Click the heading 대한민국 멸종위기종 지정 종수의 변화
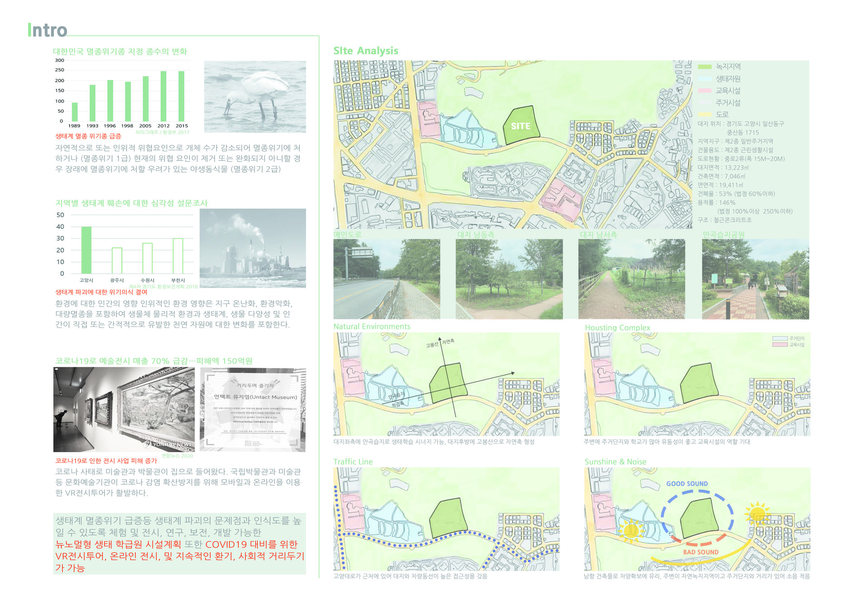The image size is (868, 614). click(120, 52)
